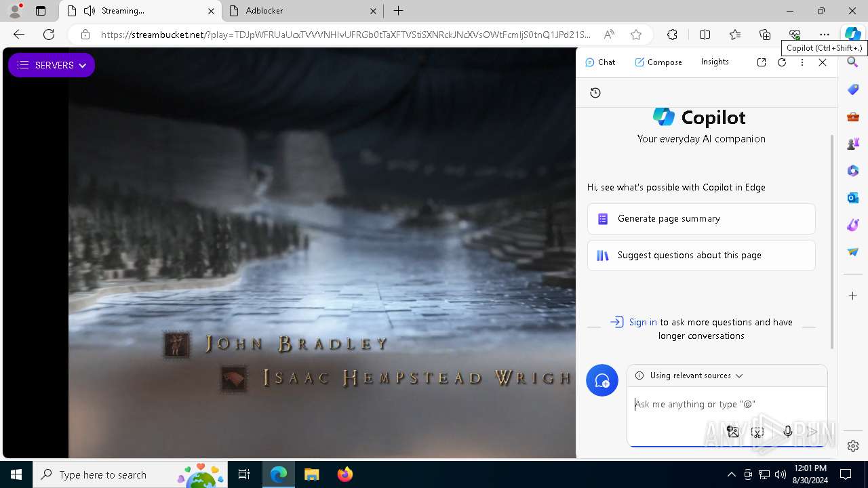Open sidebar Outlook icon
This screenshot has width=868, height=488.
pos(853,198)
